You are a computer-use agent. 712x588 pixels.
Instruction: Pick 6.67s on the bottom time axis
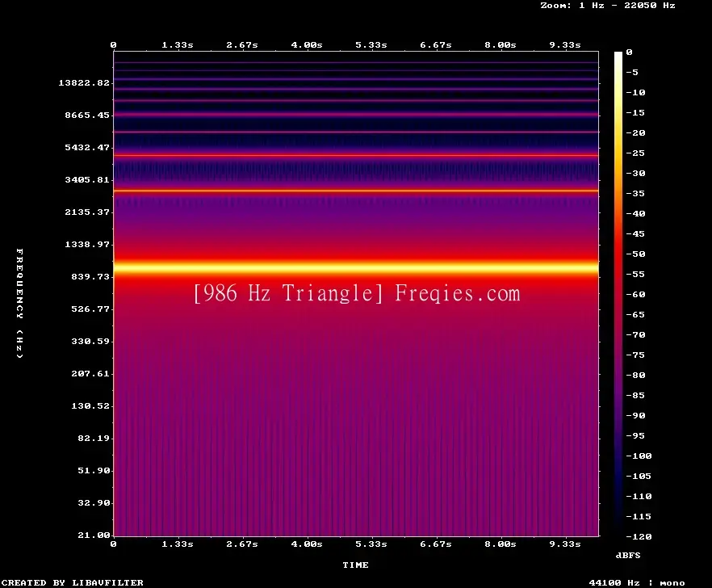point(435,544)
